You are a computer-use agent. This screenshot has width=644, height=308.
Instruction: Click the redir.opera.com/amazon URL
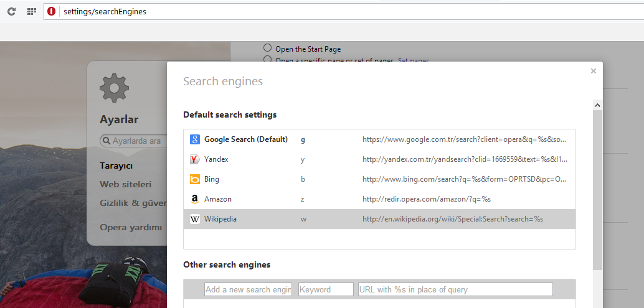pos(427,199)
